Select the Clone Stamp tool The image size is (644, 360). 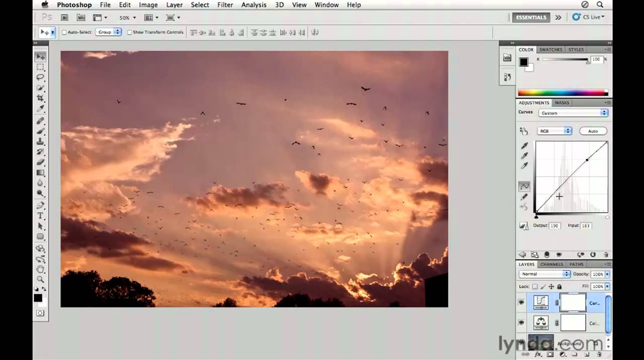tap(40, 142)
